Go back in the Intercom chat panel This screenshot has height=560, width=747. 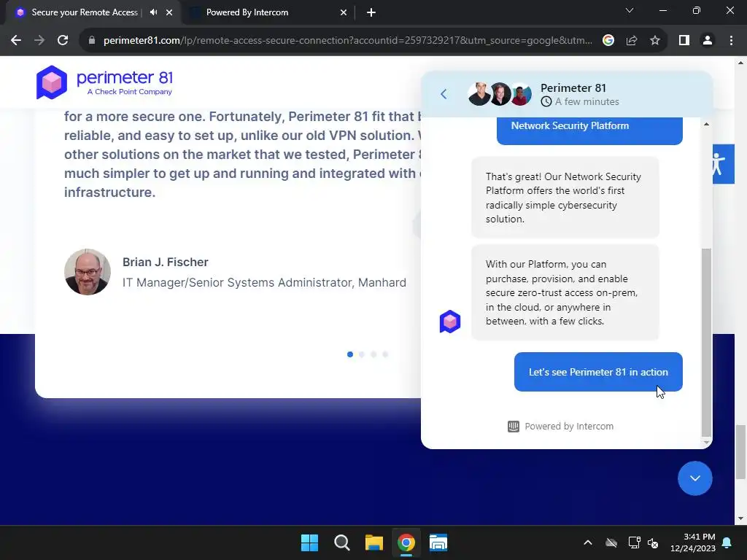click(444, 94)
